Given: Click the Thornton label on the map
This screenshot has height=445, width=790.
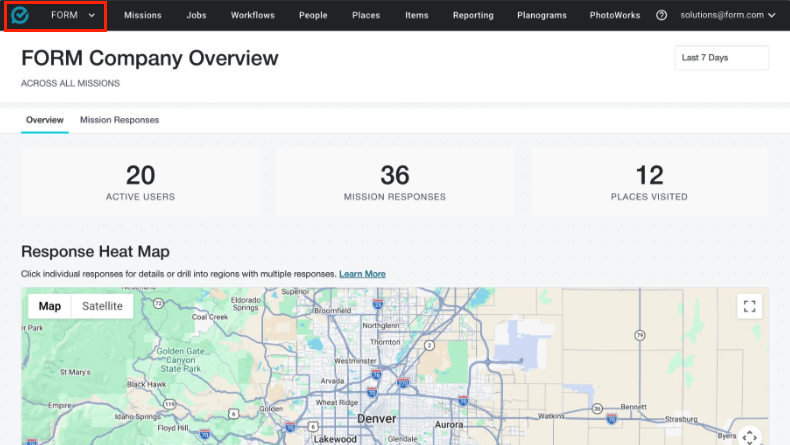Looking at the screenshot, I should coord(385,342).
